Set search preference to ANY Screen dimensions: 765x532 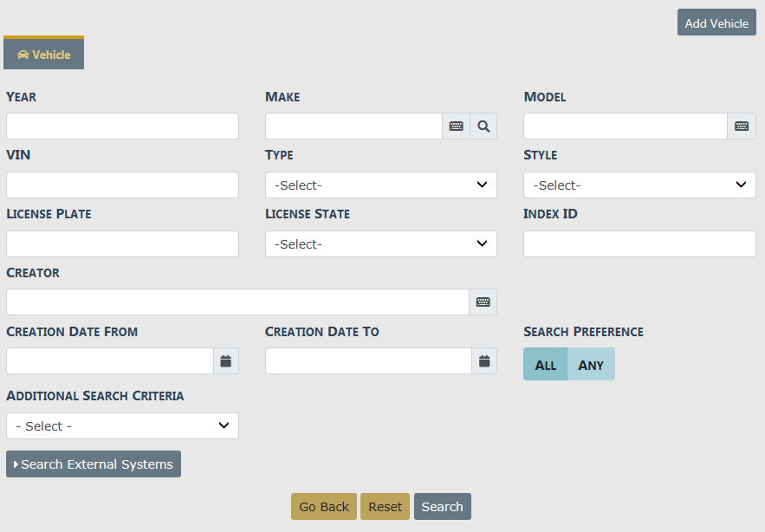coord(591,365)
